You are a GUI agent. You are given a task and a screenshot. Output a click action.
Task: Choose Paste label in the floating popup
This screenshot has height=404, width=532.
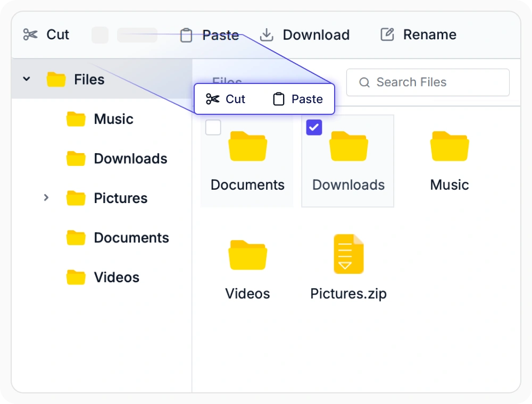tap(307, 99)
